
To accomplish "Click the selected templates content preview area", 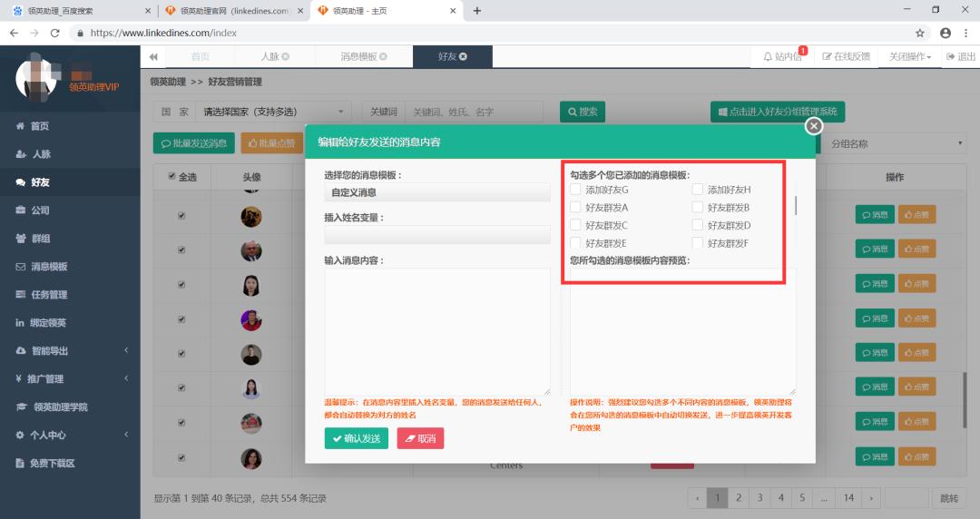I will coord(683,331).
